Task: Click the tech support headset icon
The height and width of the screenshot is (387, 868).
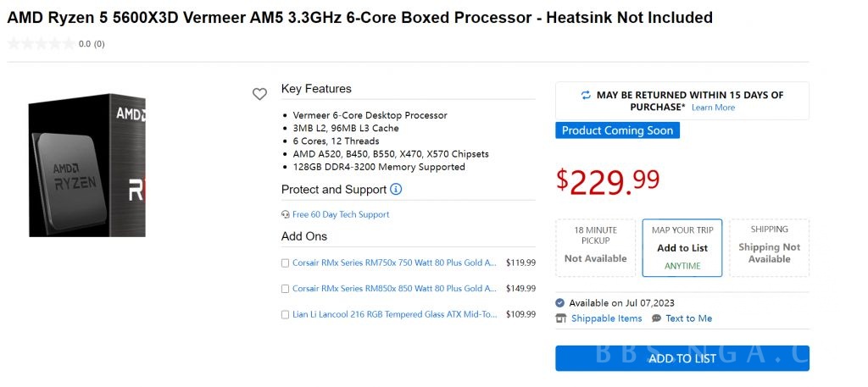Action: coord(286,215)
